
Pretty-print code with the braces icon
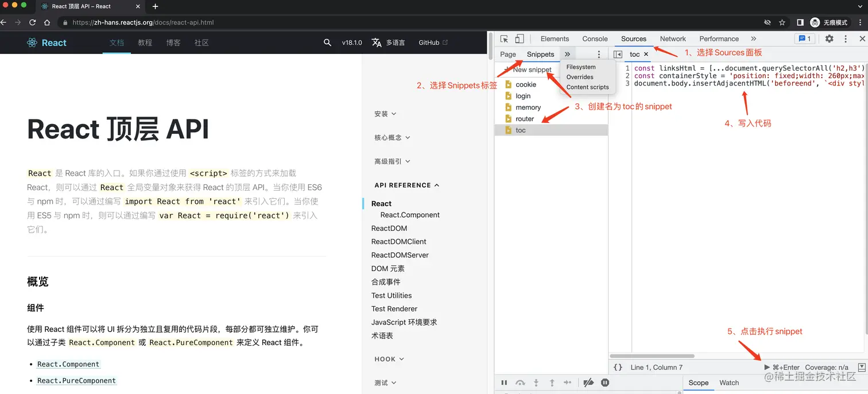pyautogui.click(x=618, y=368)
